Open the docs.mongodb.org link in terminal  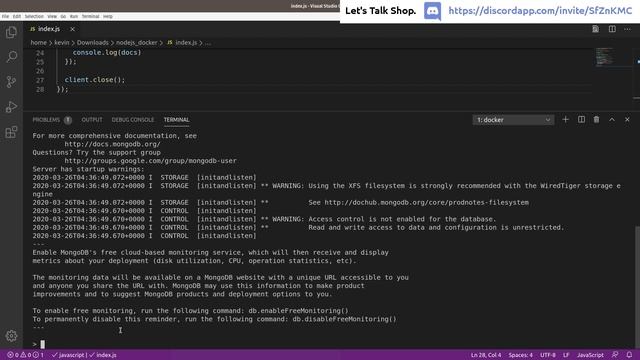point(112,144)
